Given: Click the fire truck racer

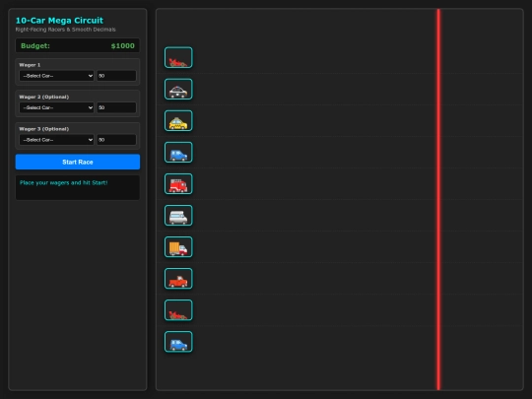Looking at the screenshot, I should [x=178, y=184].
